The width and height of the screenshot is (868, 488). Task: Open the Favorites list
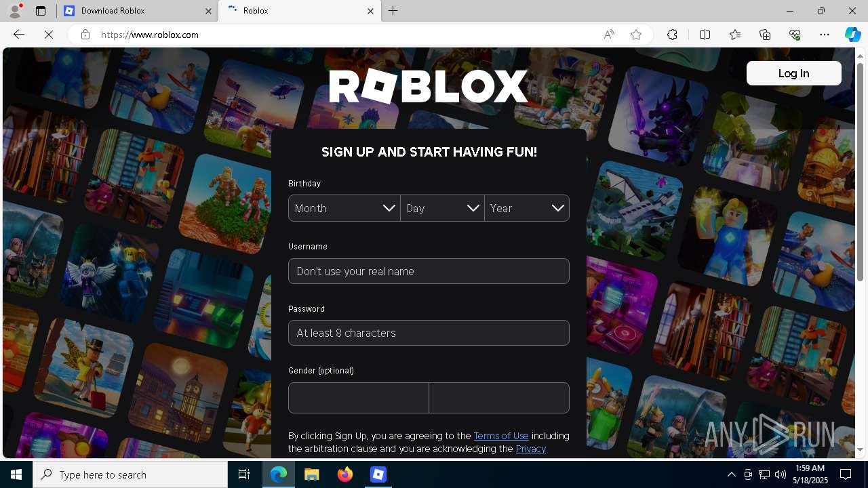tap(735, 35)
